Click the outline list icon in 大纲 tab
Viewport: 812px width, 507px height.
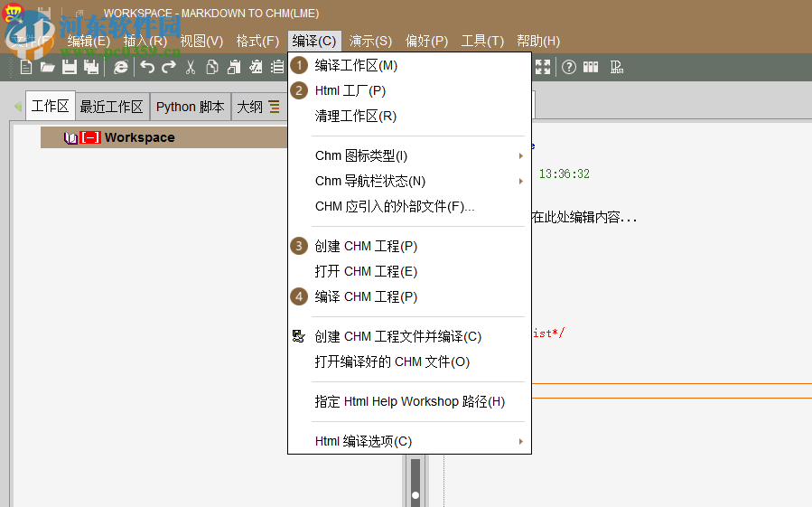(x=275, y=107)
